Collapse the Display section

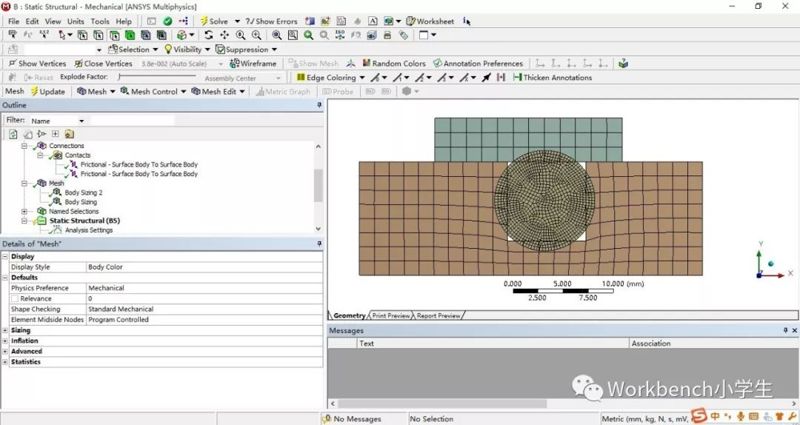point(5,256)
